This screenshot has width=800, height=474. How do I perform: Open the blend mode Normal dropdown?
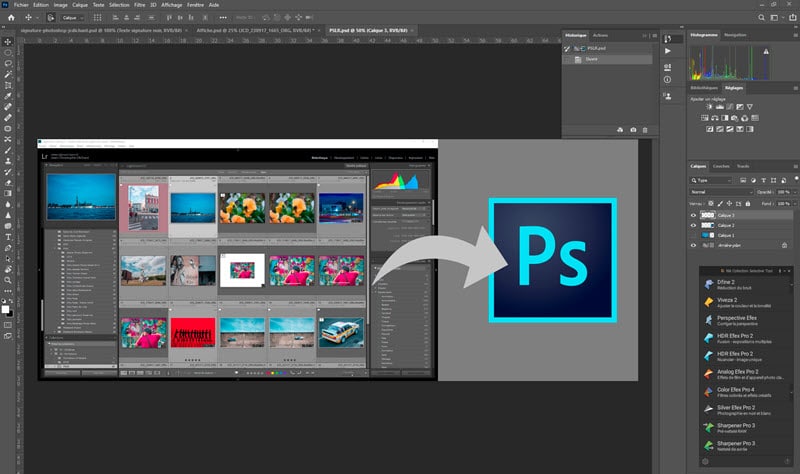coord(721,192)
